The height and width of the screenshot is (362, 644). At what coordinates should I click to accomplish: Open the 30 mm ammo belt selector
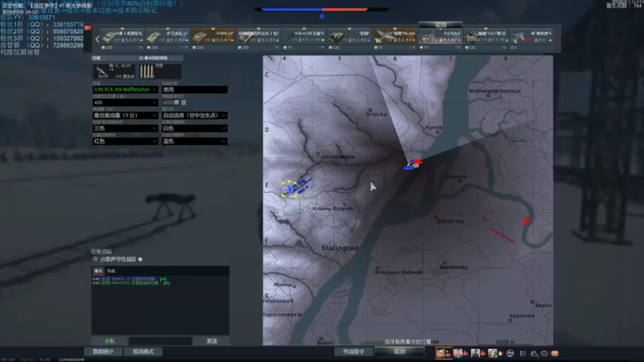coord(159,71)
